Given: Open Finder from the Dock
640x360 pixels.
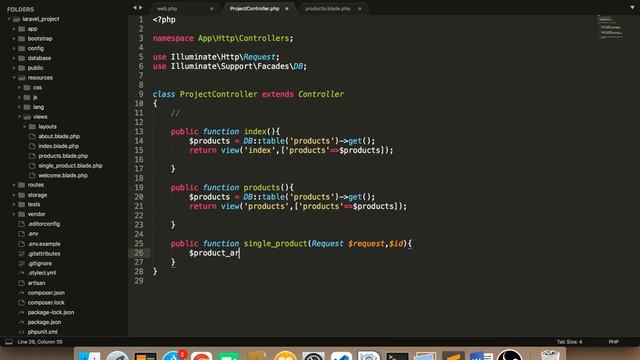Looking at the screenshot, I should pos(89,356).
